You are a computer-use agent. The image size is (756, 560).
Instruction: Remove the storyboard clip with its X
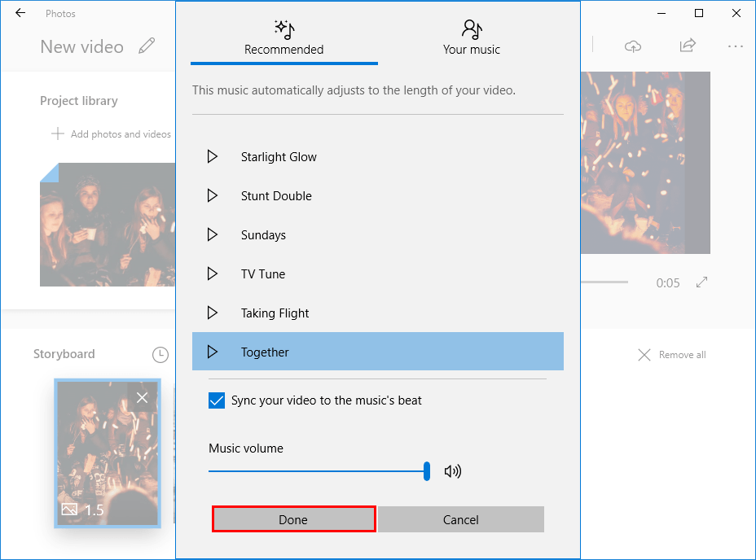[143, 397]
